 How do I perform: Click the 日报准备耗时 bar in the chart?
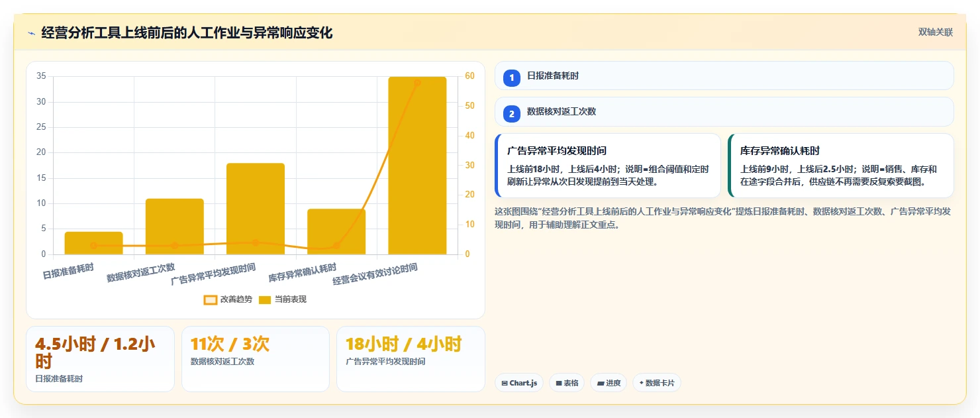[93, 243]
